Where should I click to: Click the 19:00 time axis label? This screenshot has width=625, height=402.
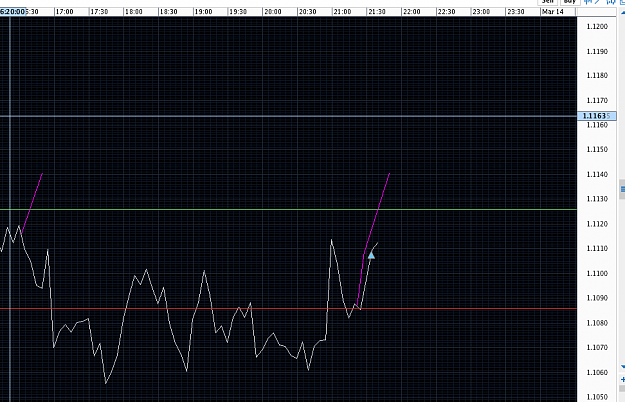203,12
